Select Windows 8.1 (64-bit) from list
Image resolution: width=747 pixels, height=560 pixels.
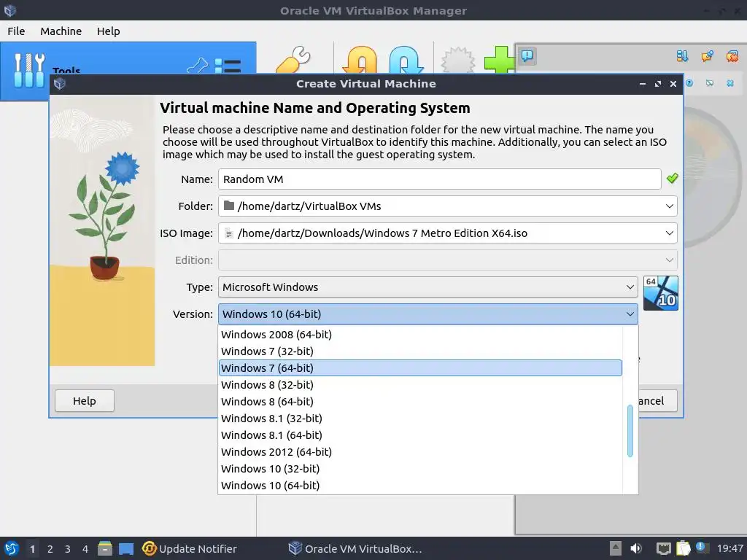[x=420, y=435]
